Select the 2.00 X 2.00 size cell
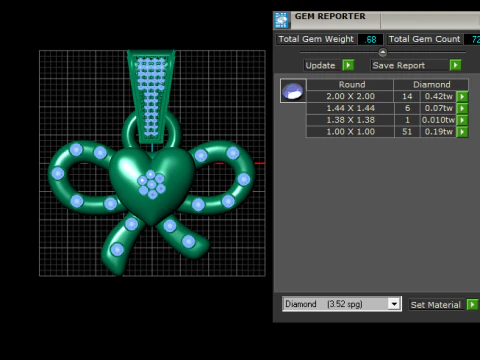Image resolution: width=480 pixels, height=360 pixels. click(x=350, y=96)
